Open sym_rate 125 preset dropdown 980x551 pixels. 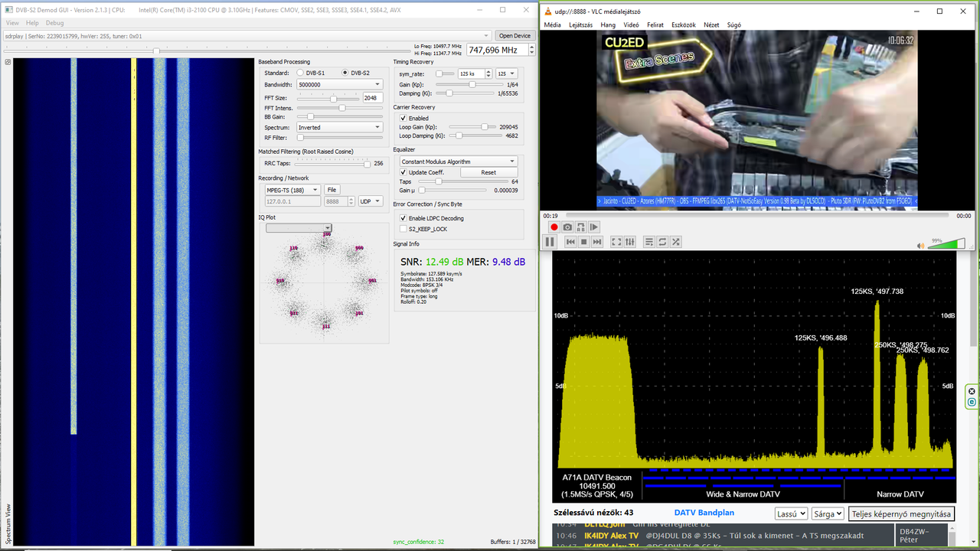point(506,73)
